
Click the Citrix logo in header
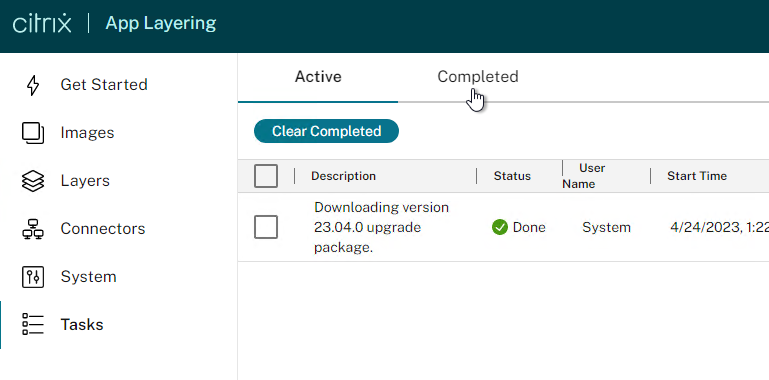pos(42,23)
